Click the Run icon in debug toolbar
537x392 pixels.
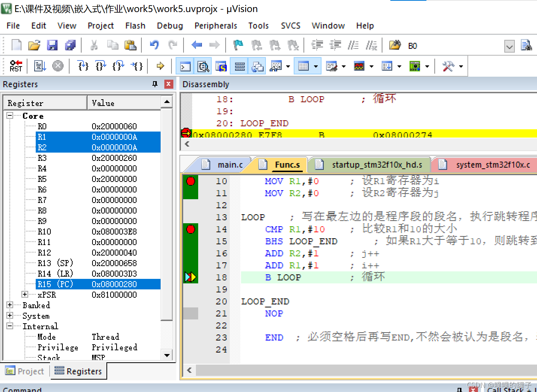pyautogui.click(x=39, y=66)
